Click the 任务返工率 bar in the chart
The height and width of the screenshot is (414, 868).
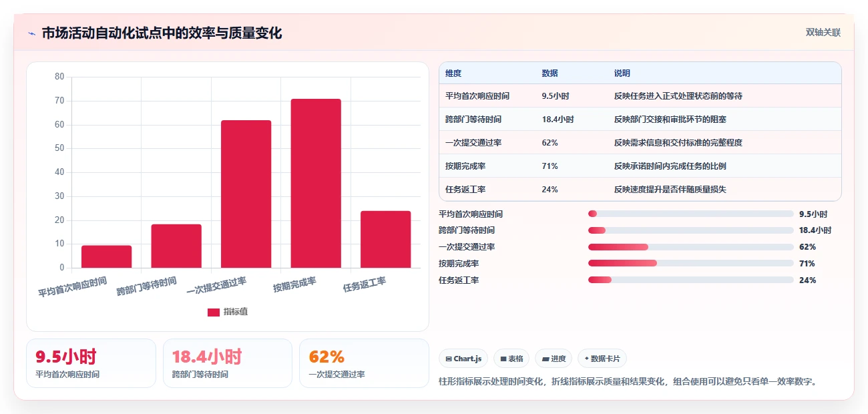coord(385,239)
